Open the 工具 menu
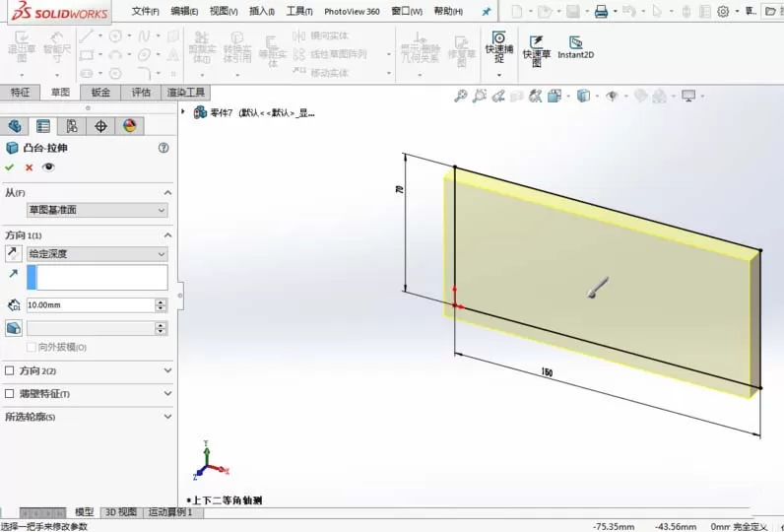 tap(299, 11)
